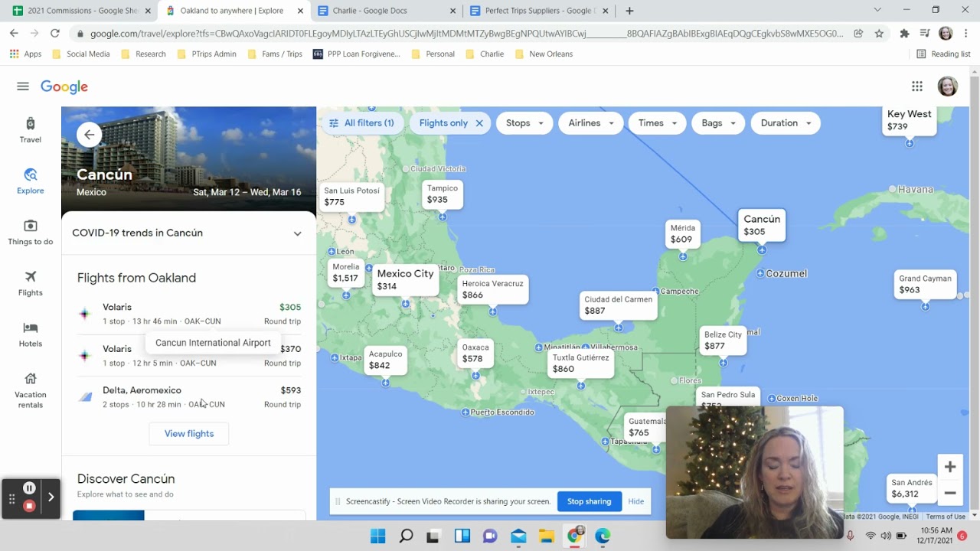
Task: Open the Bags dropdown
Action: click(718, 123)
